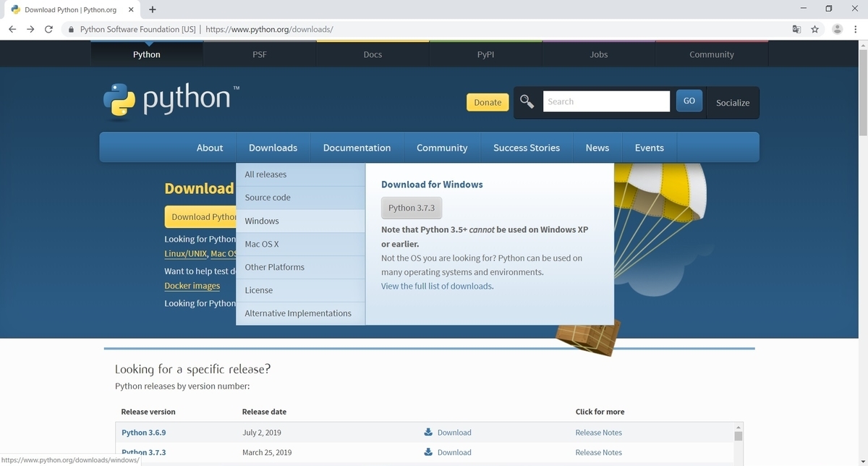Click the yellow Download Python button

[200, 216]
